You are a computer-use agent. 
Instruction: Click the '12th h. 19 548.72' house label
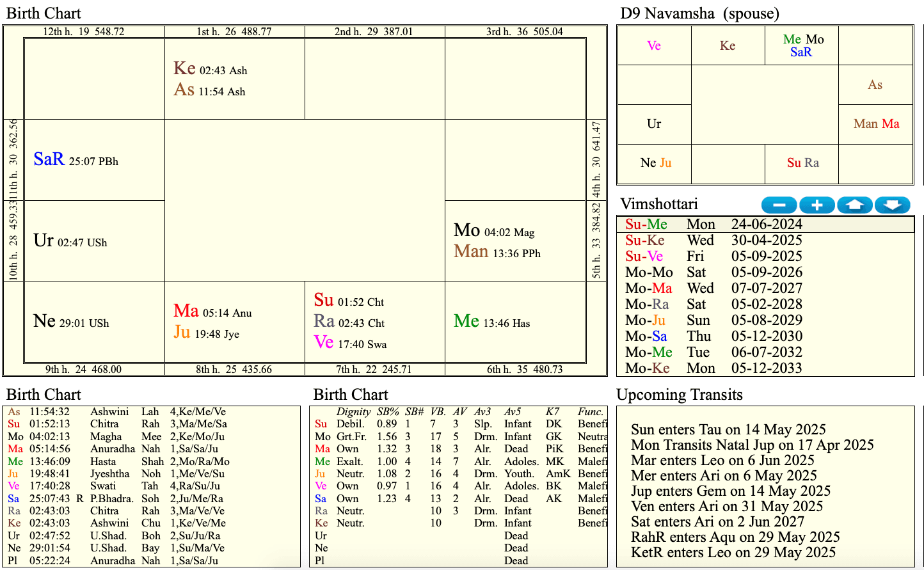tap(84, 31)
